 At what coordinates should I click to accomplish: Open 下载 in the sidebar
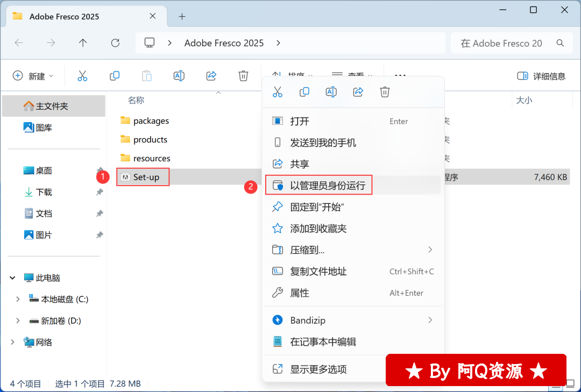[44, 192]
